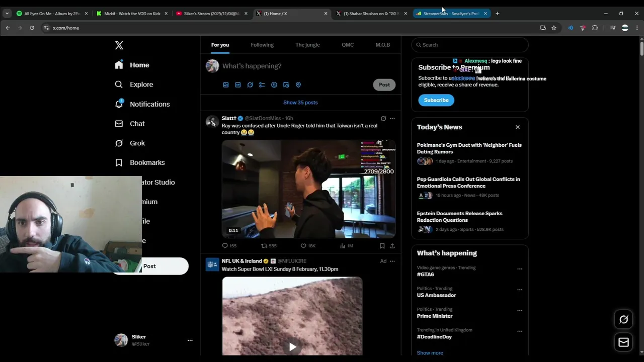
Task: Open options for #DeadlineDay trend
Action: 520,331
